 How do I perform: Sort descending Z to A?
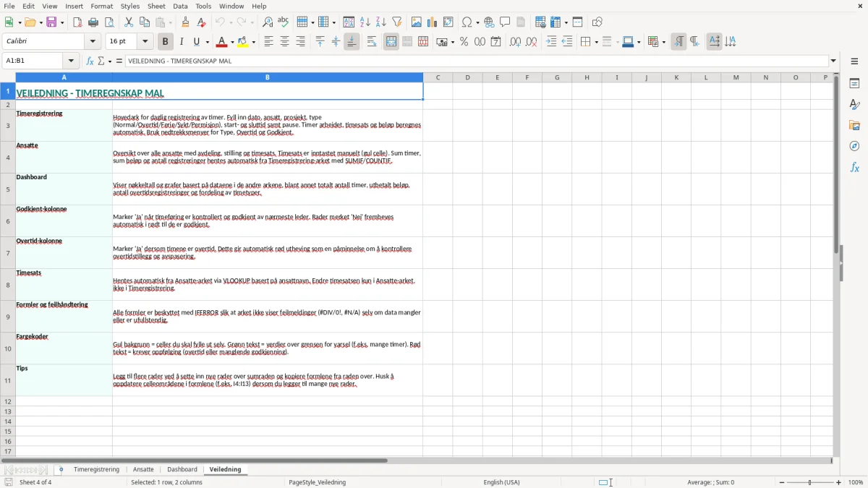click(x=381, y=22)
